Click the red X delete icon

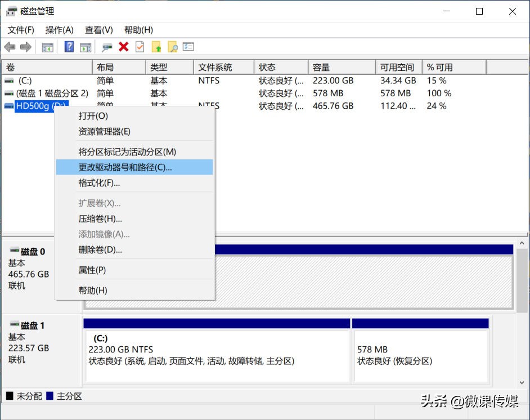(124, 47)
